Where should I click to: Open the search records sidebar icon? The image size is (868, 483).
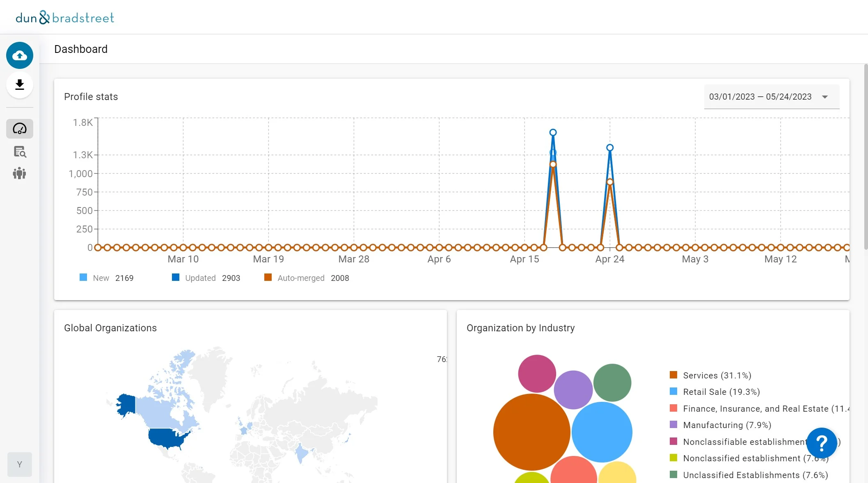(20, 152)
